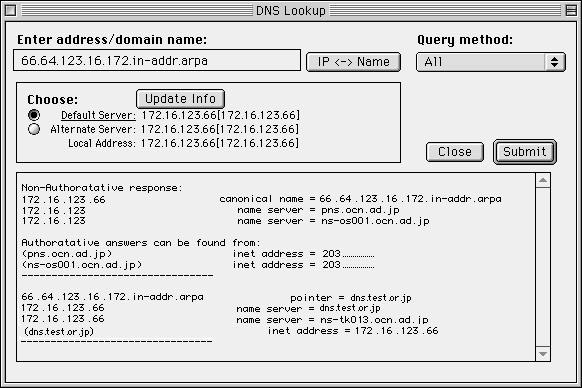Click the results scrollbar track

[x=543, y=267]
